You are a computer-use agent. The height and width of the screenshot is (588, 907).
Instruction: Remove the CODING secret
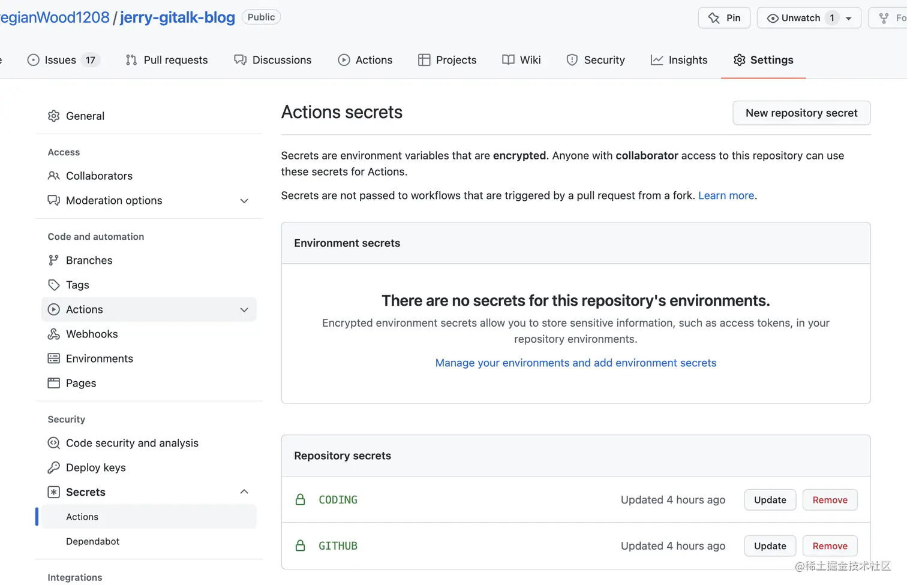click(x=830, y=500)
